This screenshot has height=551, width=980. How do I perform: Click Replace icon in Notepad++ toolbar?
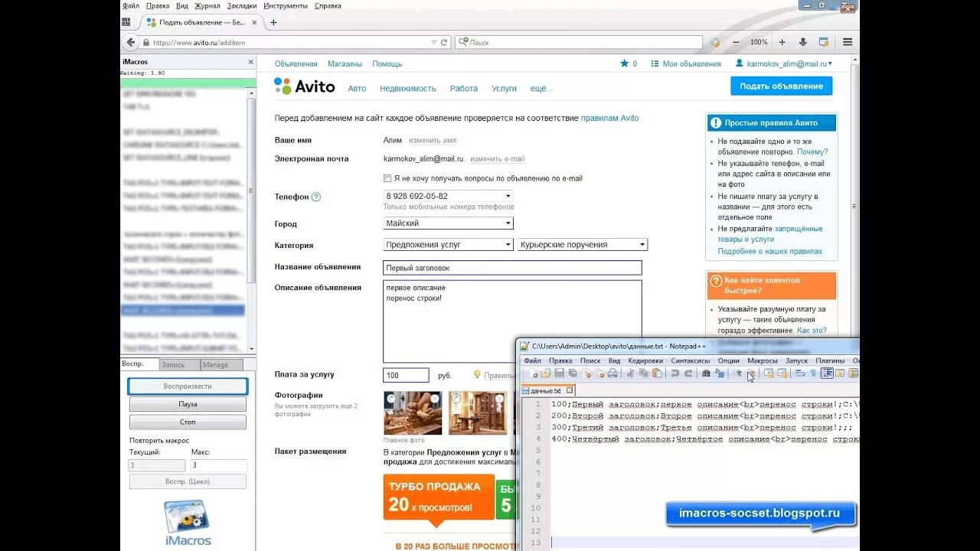pos(720,373)
